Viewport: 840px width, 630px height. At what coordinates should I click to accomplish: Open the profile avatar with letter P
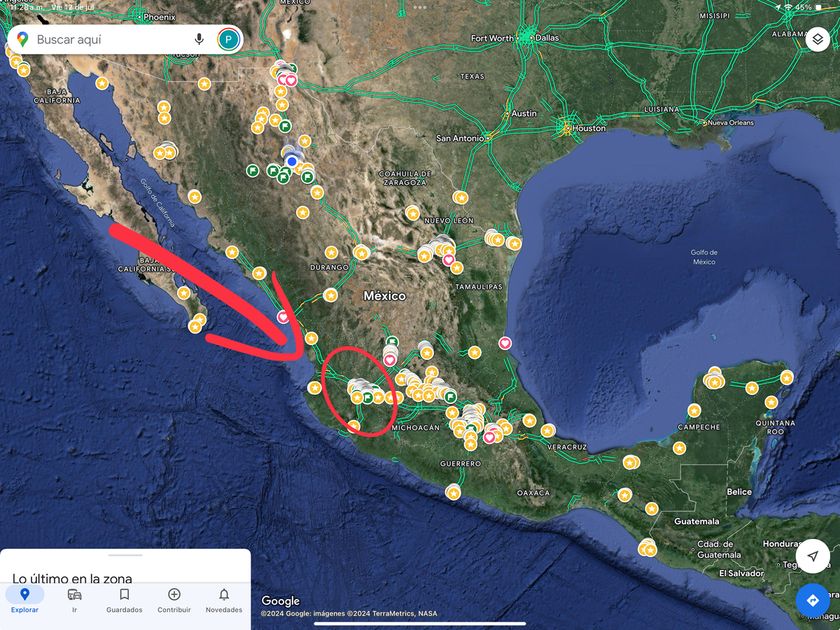tap(229, 39)
